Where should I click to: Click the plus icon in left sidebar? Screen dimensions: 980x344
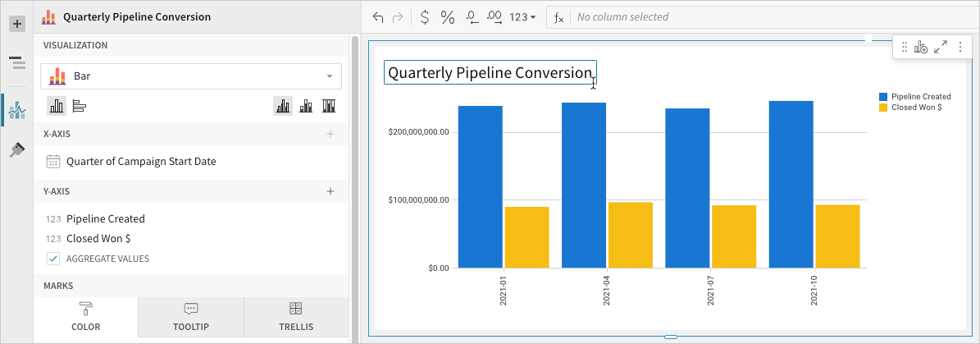coord(17,24)
